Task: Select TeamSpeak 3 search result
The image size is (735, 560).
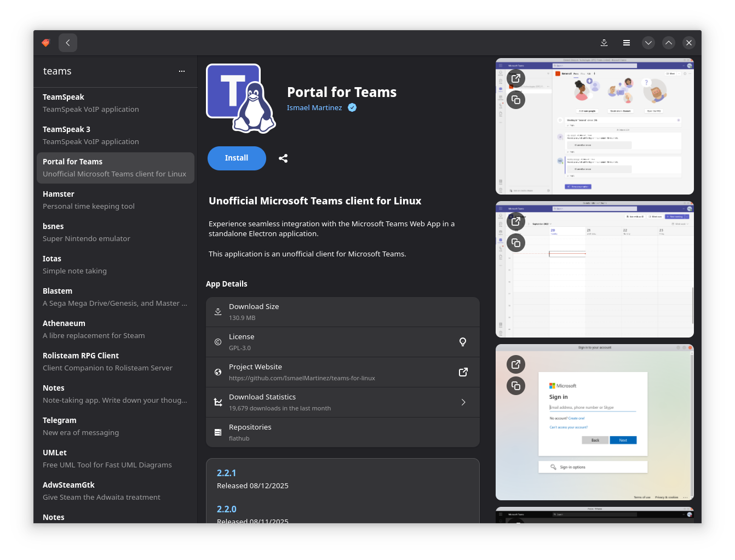Action: [116, 135]
